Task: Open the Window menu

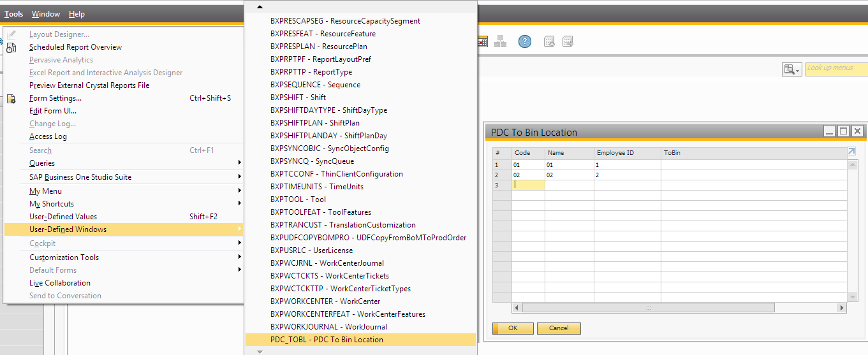Action: pyautogui.click(x=46, y=14)
